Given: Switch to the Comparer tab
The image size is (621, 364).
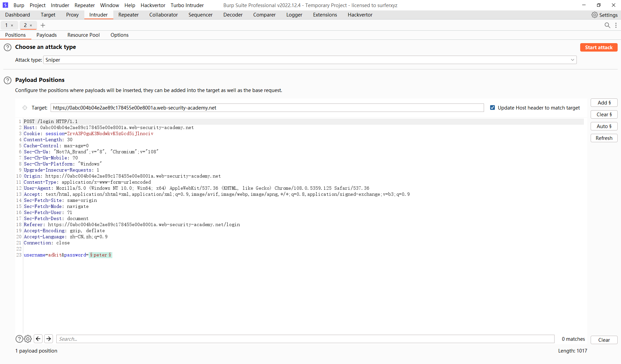Looking at the screenshot, I should [x=264, y=15].
